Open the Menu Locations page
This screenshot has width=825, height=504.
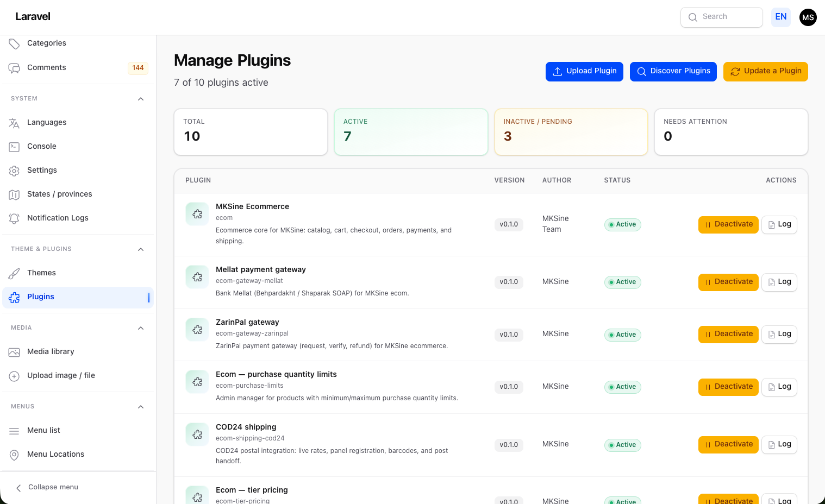78,455
